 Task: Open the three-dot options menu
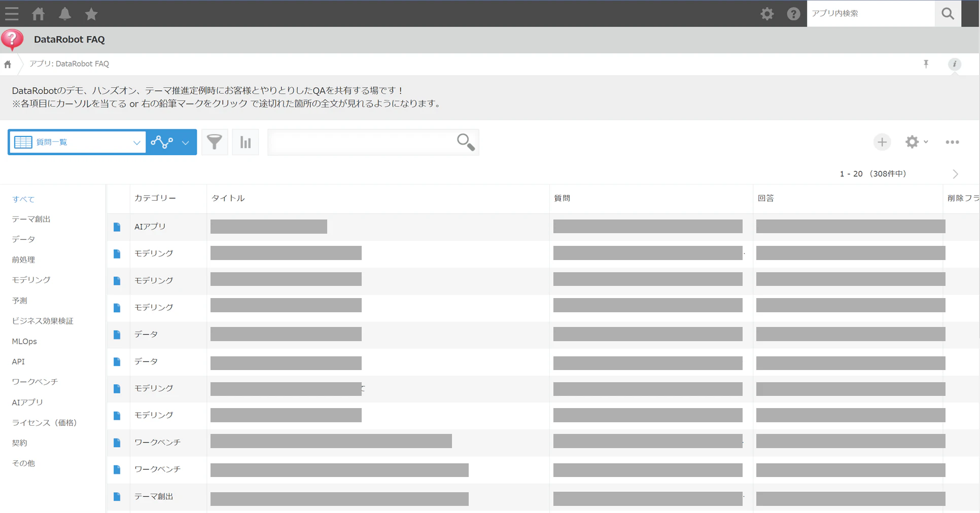(952, 142)
